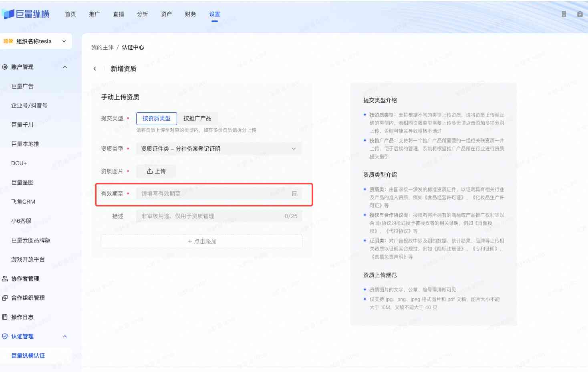
Task: Open the 财务 top menu
Action: coord(191,14)
